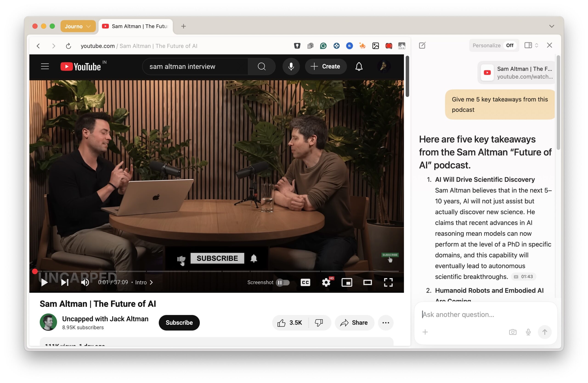
Task: Enter fullscreen mode in video player
Action: pyautogui.click(x=388, y=282)
